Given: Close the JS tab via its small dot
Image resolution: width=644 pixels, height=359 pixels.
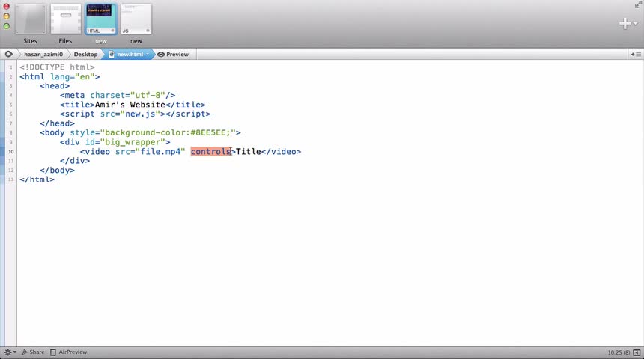Looking at the screenshot, I should coord(148,31).
